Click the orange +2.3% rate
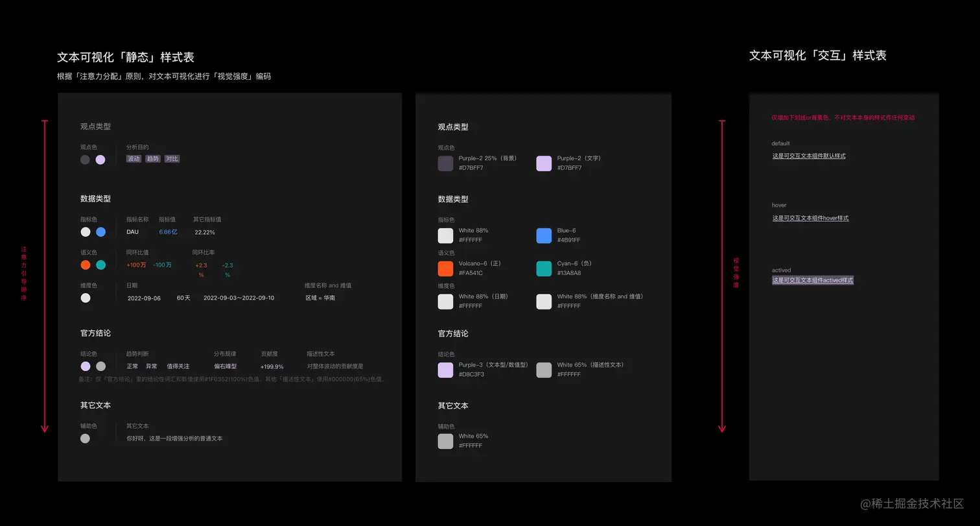 tap(201, 270)
